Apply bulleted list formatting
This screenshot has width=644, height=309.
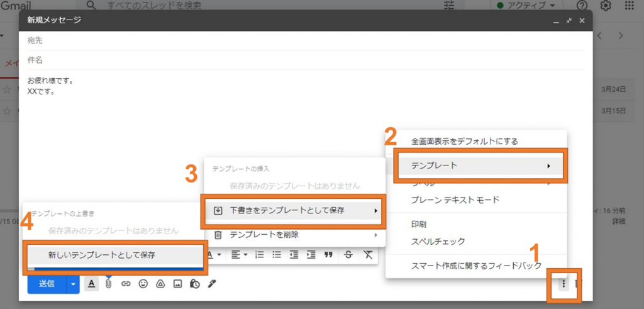click(277, 255)
